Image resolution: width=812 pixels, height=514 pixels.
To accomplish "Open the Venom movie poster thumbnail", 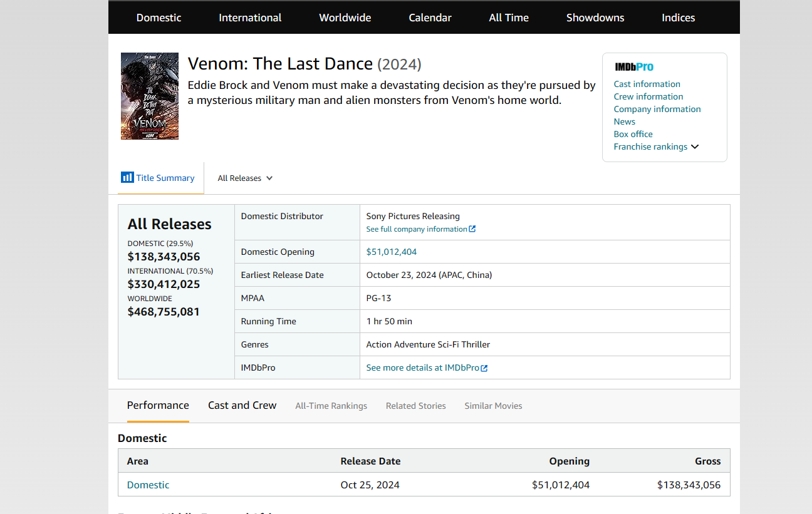I will coord(150,96).
